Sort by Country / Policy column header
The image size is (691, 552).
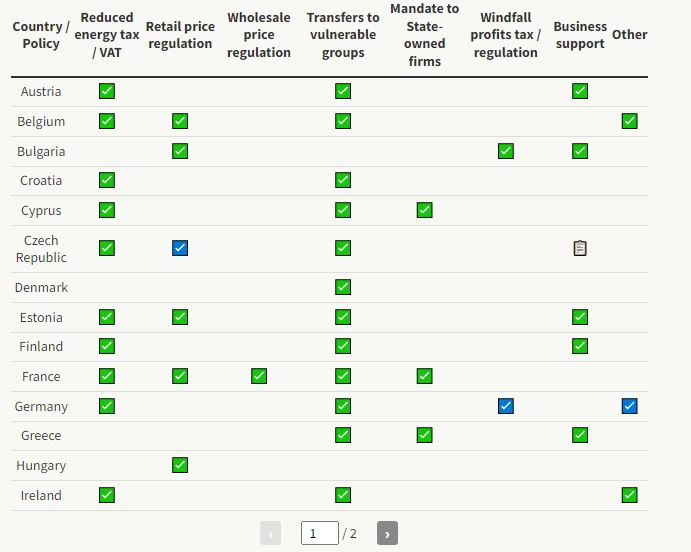pos(41,35)
